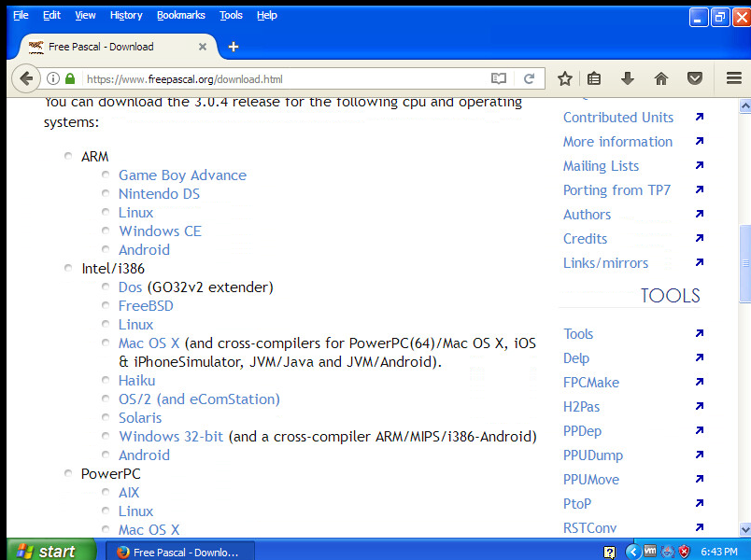Click the arrow icon beside Authors
Image resolution: width=751 pixels, height=560 pixels.
pos(700,214)
